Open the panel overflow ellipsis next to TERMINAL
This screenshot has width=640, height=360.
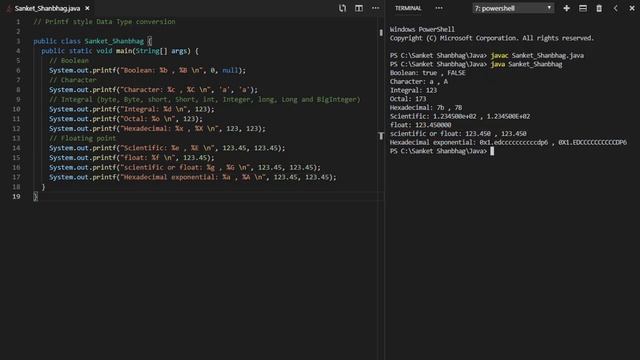[x=439, y=8]
